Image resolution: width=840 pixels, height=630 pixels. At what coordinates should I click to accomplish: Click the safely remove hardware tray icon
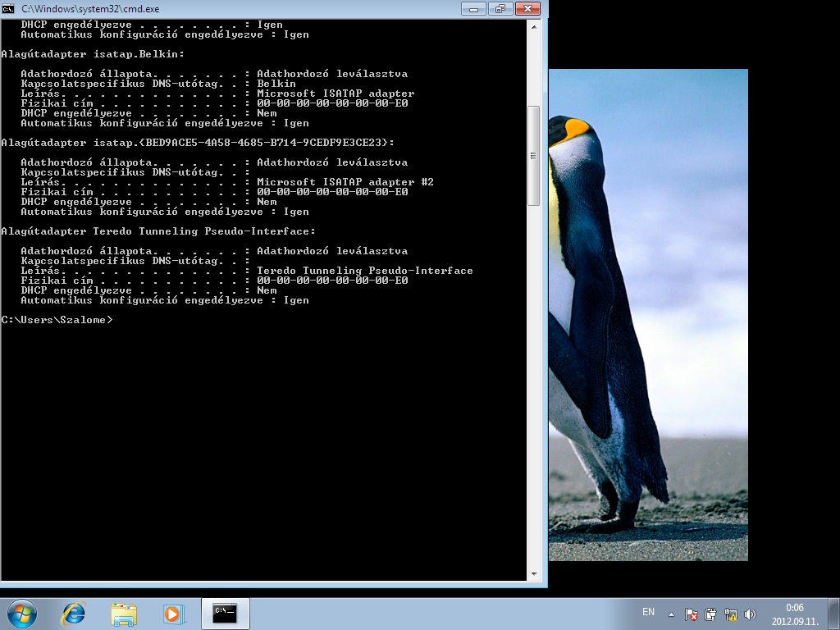tap(711, 614)
